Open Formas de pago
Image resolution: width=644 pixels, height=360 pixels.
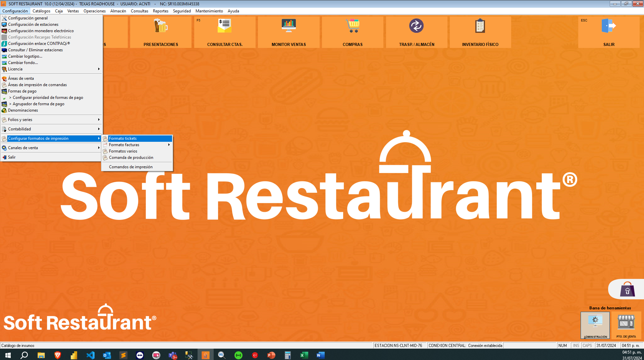click(x=51, y=91)
